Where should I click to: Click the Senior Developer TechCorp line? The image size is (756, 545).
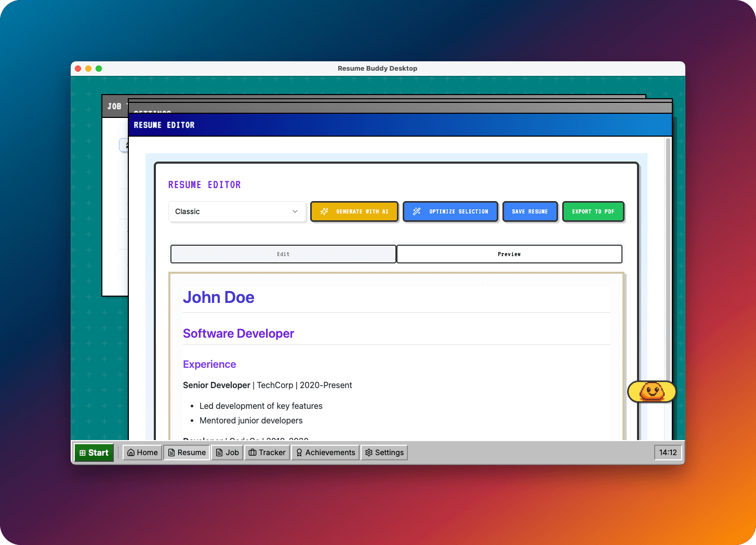[x=268, y=385]
